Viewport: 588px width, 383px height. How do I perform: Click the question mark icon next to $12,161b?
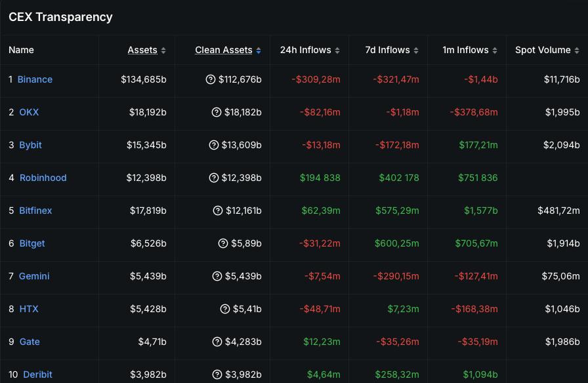tap(219, 211)
